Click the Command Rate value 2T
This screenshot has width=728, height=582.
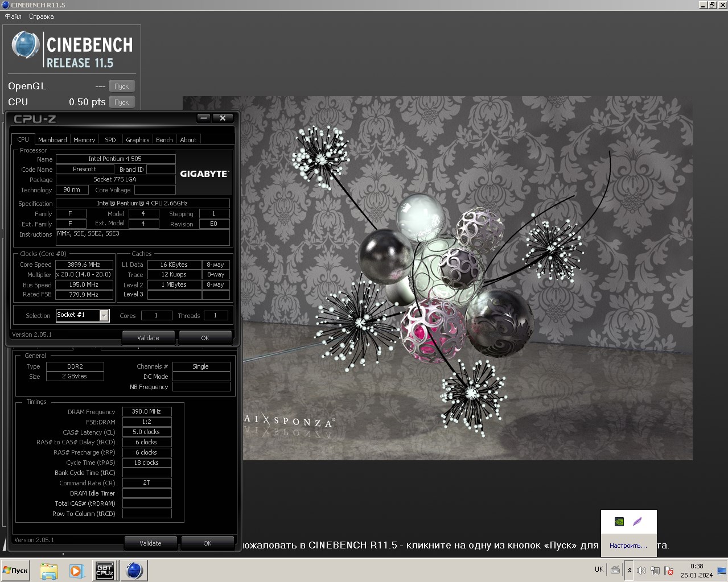coord(147,482)
